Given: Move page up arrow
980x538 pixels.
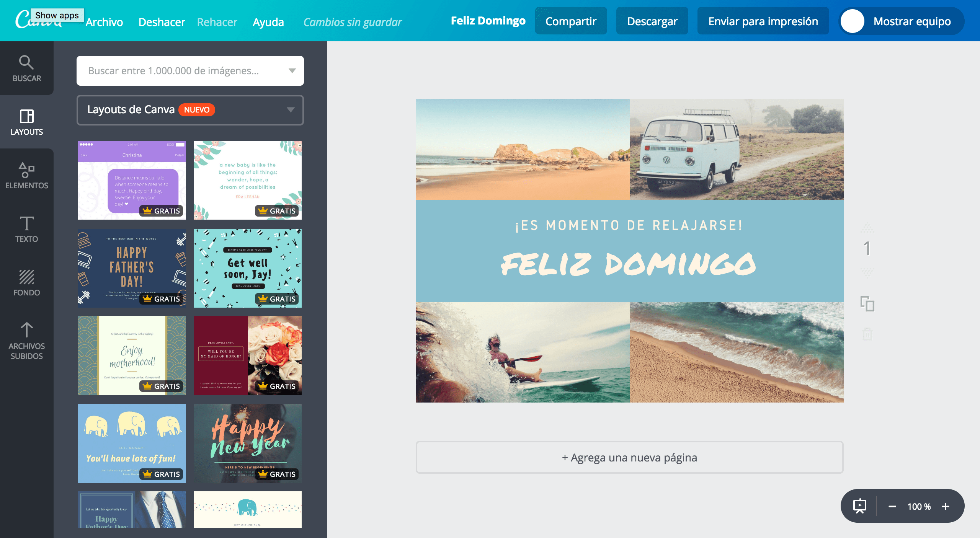Looking at the screenshot, I should (867, 228).
